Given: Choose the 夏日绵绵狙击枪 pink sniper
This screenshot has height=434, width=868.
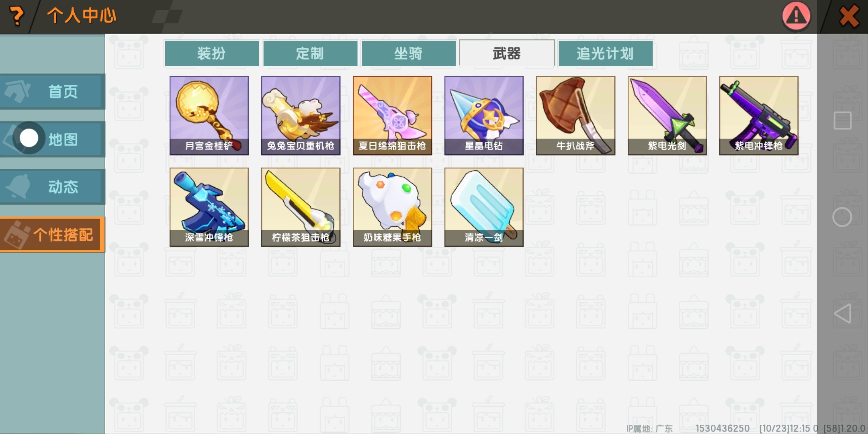Looking at the screenshot, I should click(392, 116).
